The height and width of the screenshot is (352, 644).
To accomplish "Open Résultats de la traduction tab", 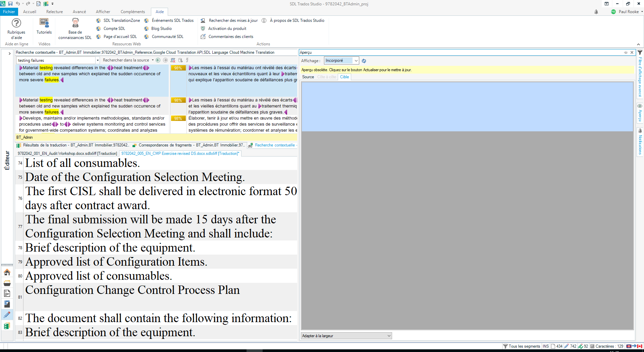I will [x=73, y=145].
